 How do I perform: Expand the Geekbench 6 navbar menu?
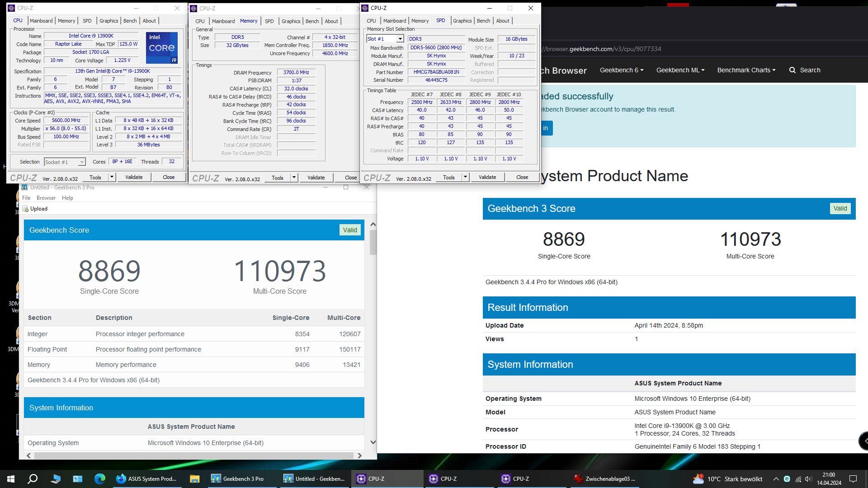(622, 70)
